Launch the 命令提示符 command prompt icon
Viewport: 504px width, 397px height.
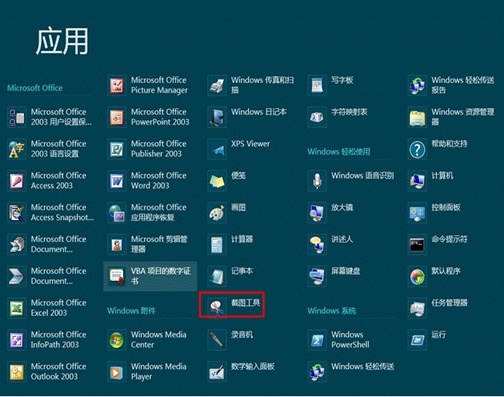417,245
